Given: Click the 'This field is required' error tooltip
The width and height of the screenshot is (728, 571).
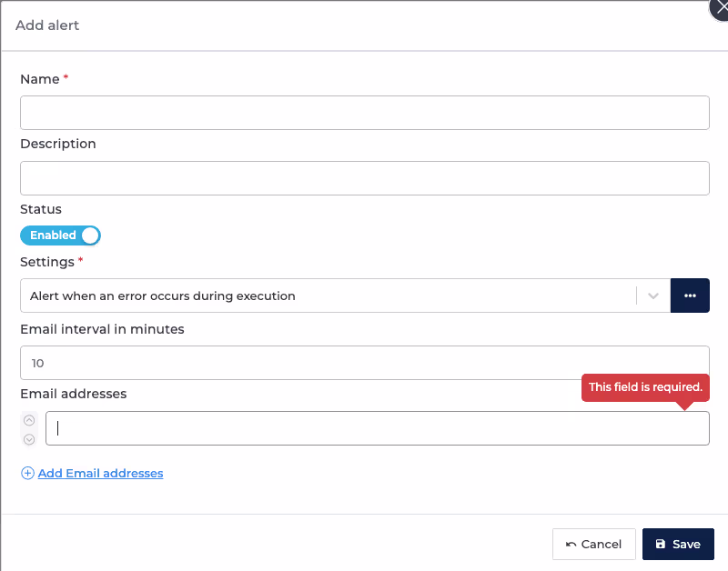Looking at the screenshot, I should coord(645,387).
